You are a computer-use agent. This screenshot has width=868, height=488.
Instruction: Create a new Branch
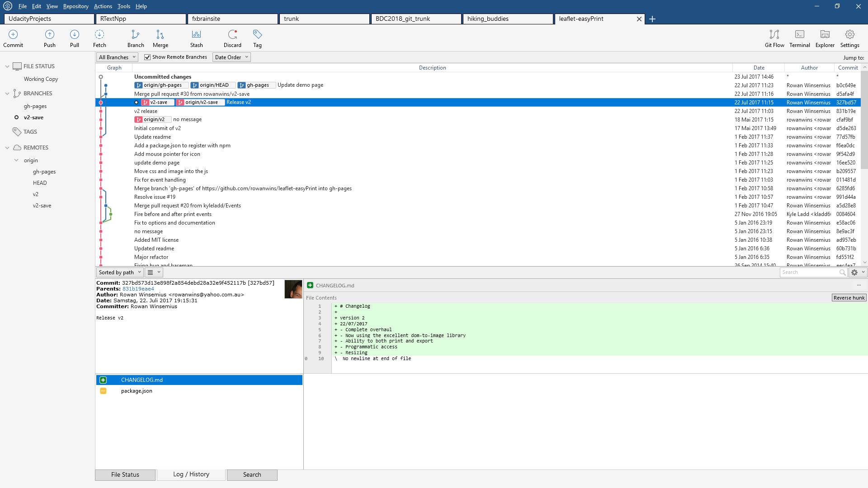[135, 38]
